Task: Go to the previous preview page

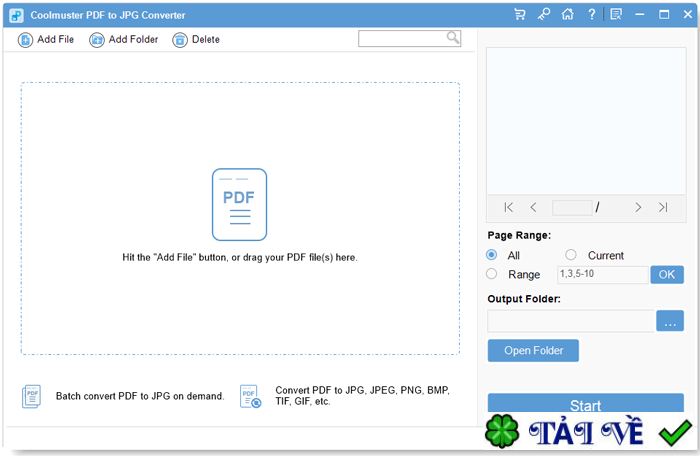Action: click(533, 207)
